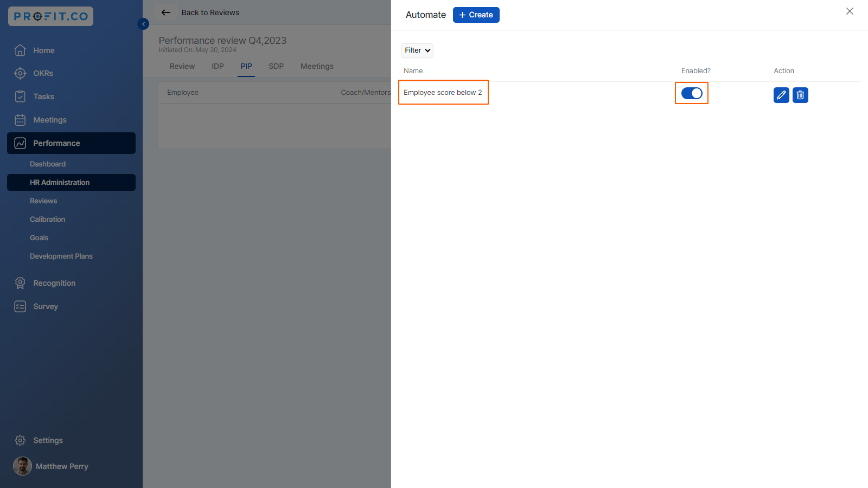Click the Coach/Mentors column header

366,93
